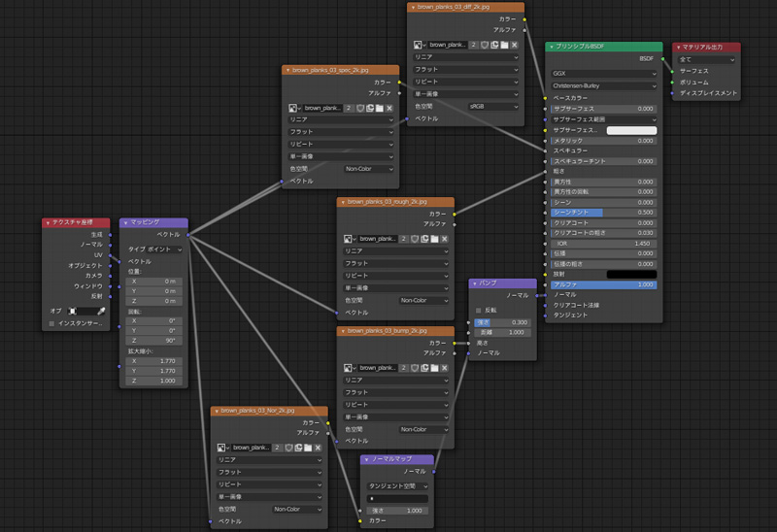Collapse the プリンシプルBSDF node
Screen dimensions: 777x532
click(550, 47)
